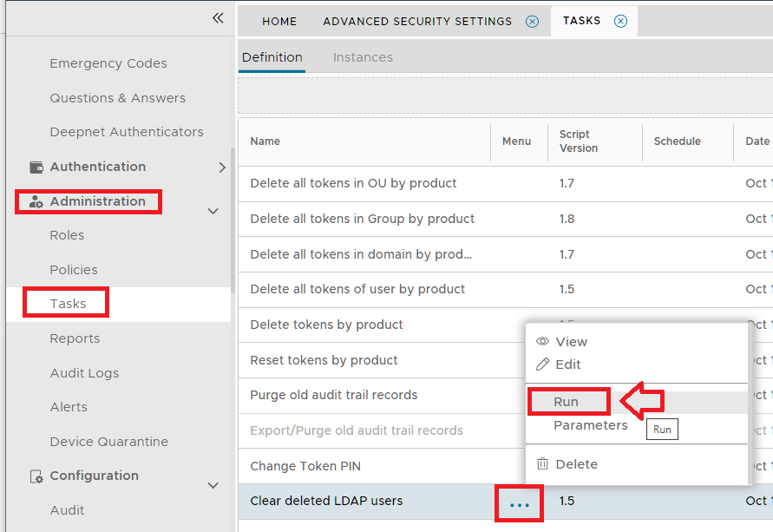Choose Parameters in the context menu
The width and height of the screenshot is (773, 532).
point(590,425)
